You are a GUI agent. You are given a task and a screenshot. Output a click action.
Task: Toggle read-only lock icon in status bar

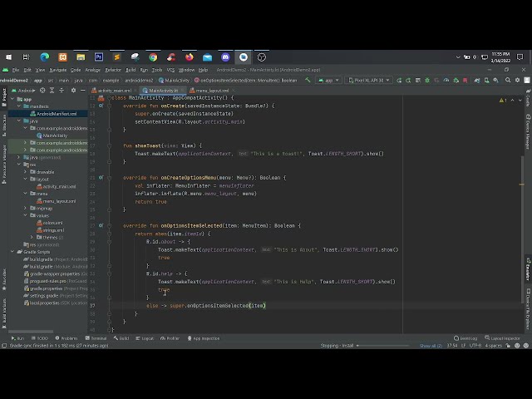pos(508,346)
